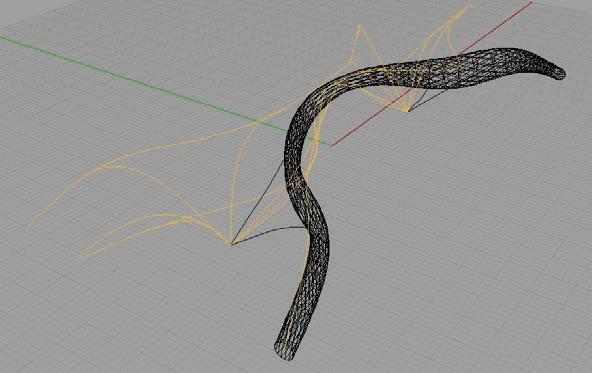
Task: Select the straight black line leading to the tube
Action: coord(259,201)
